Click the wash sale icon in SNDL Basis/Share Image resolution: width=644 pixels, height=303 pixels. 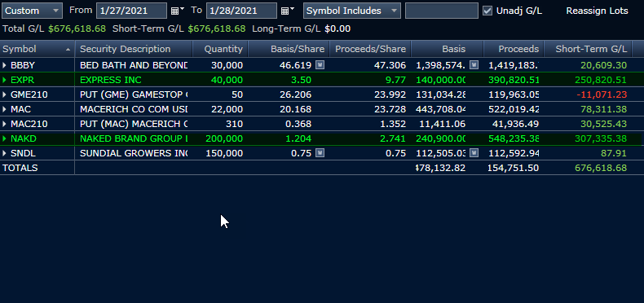tap(320, 153)
